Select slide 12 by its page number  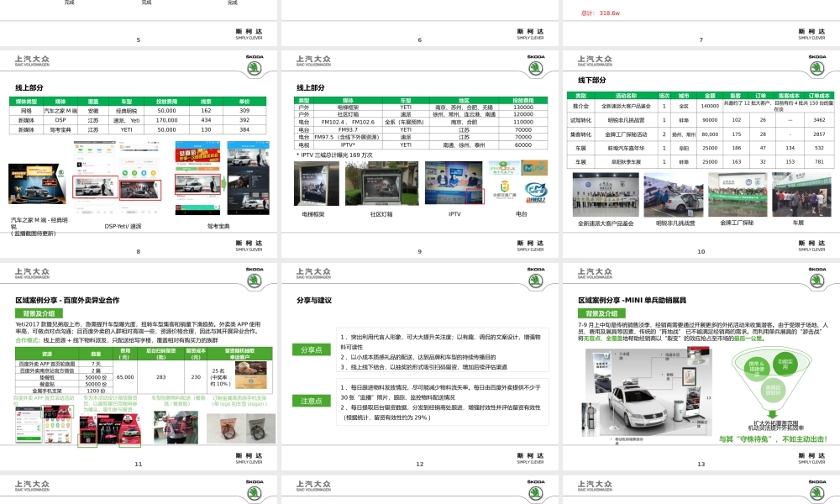click(x=419, y=464)
